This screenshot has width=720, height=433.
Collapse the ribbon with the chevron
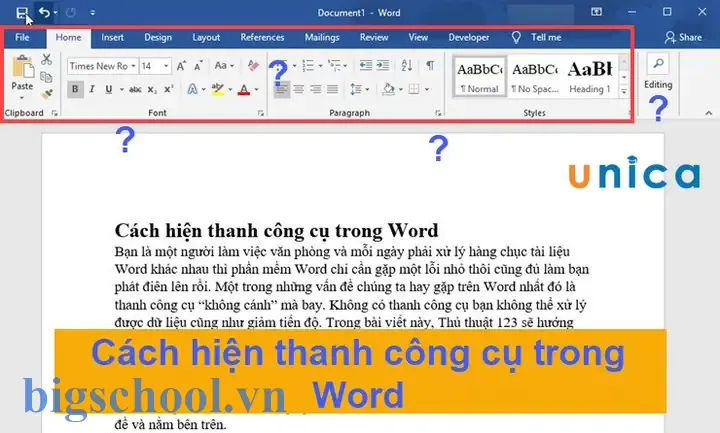coord(709,113)
